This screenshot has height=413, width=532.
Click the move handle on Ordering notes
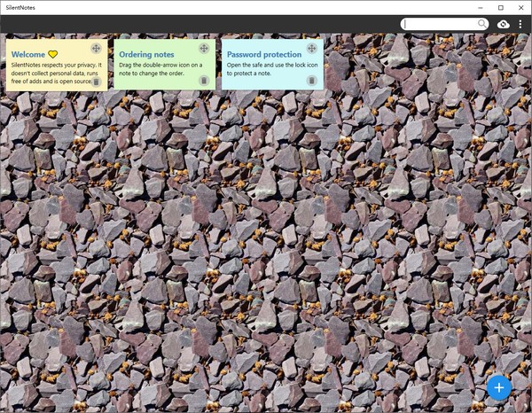click(x=204, y=49)
